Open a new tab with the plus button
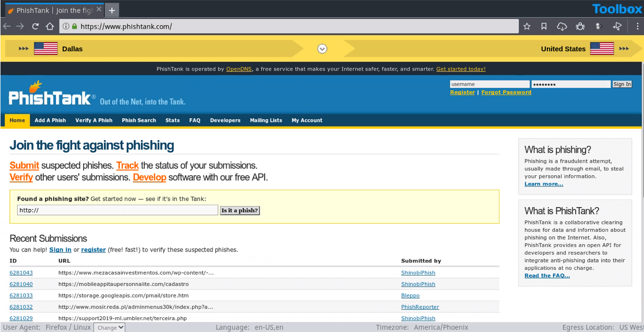This screenshot has height=332, width=644. point(112,10)
